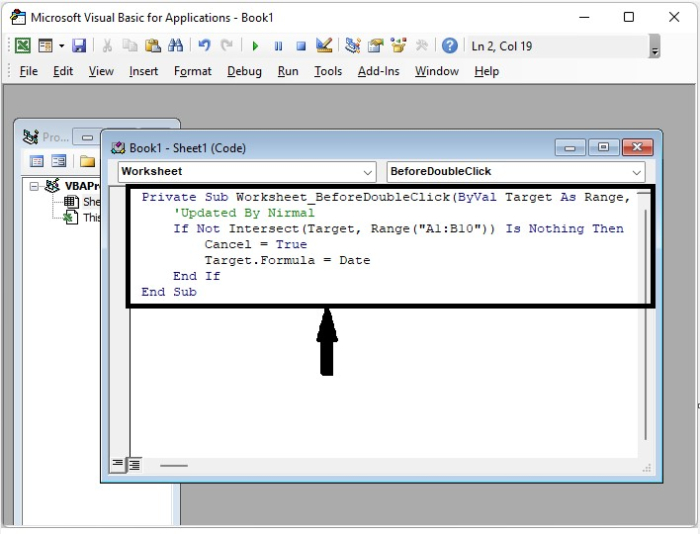The width and height of the screenshot is (700, 534).
Task: Minimize the Sheet1 code window
Action: (570, 147)
